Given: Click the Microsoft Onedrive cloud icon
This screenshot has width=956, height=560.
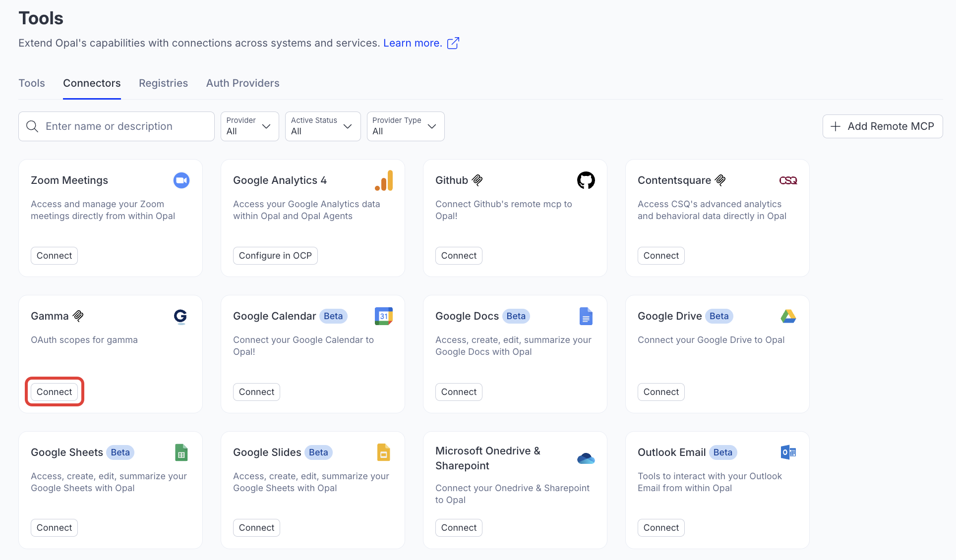Looking at the screenshot, I should [x=586, y=458].
